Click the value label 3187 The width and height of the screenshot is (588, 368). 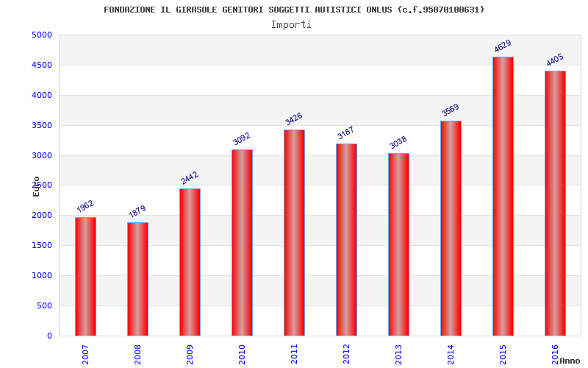coord(345,132)
